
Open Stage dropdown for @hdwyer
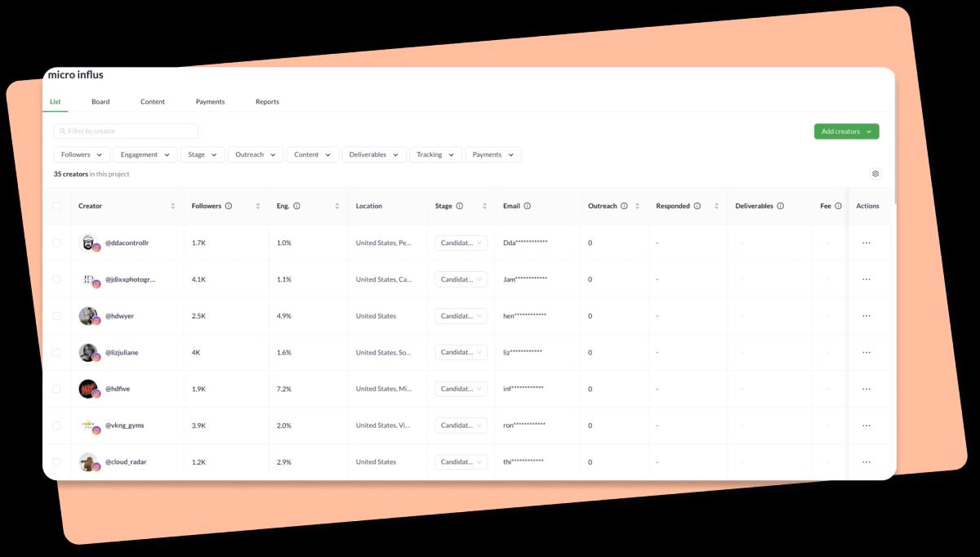coord(461,316)
